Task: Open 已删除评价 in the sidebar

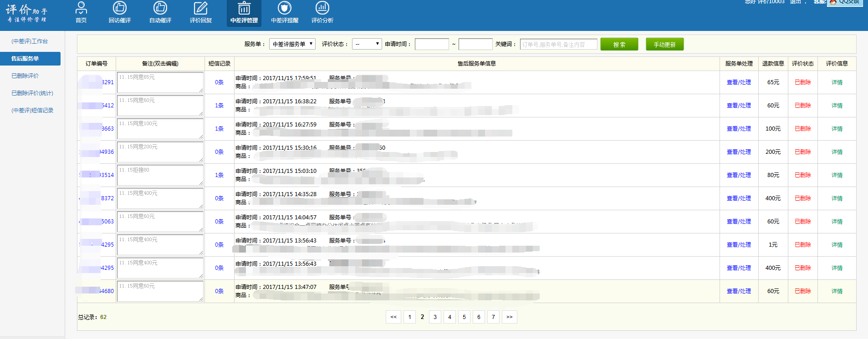Action: (x=25, y=76)
